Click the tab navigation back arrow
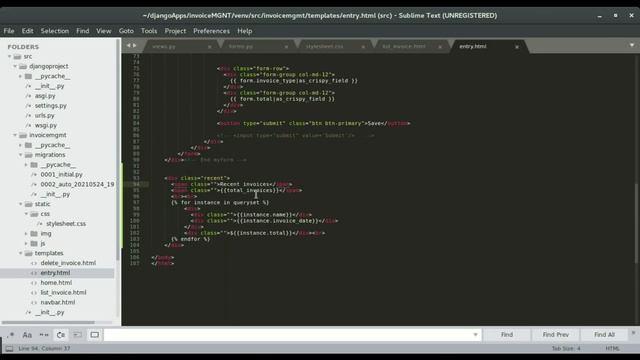Viewport: 640px width, 360px height. [129, 46]
